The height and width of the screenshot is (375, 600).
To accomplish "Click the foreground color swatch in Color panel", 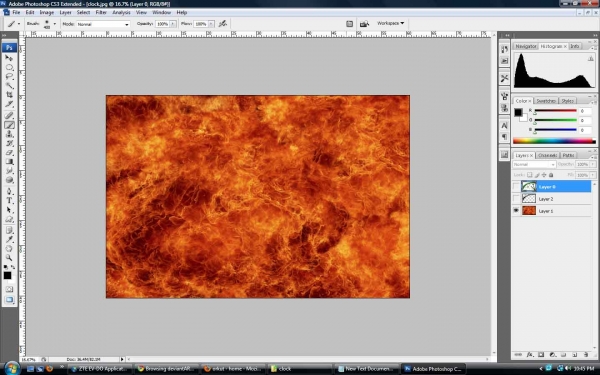I will (518, 112).
